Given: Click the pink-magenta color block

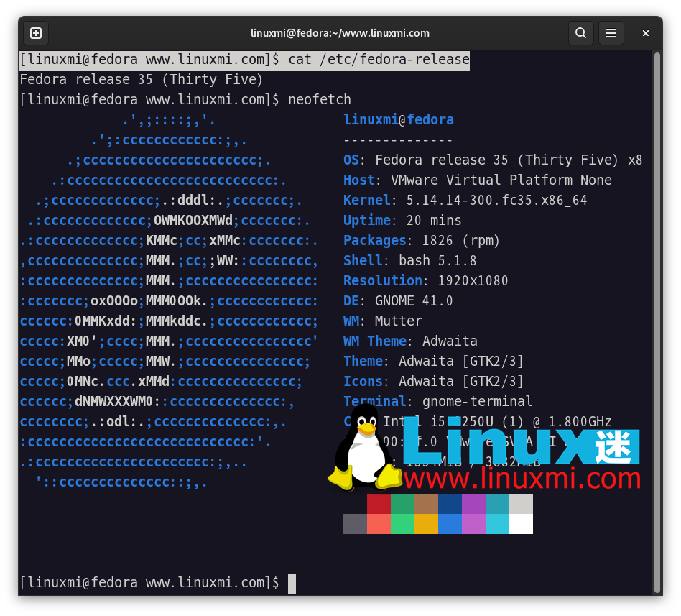Looking at the screenshot, I should pos(473,524).
